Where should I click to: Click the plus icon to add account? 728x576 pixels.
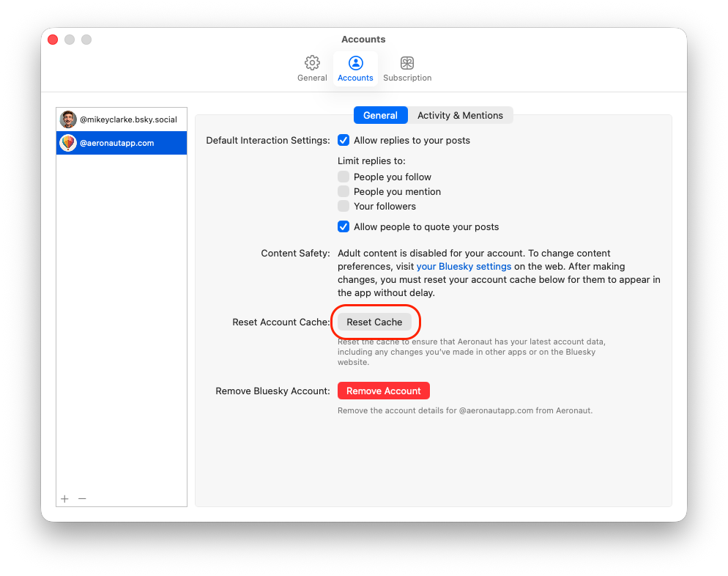tap(64, 498)
